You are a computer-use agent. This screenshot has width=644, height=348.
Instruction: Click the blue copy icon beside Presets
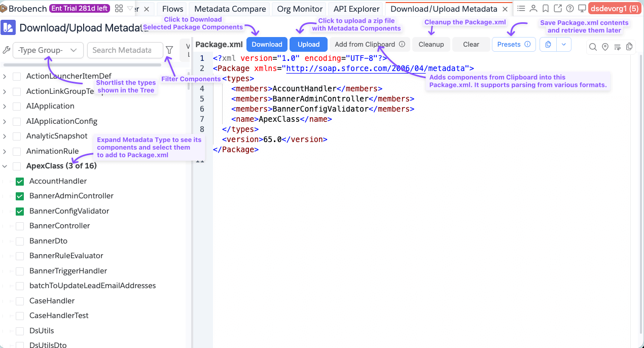coord(548,45)
